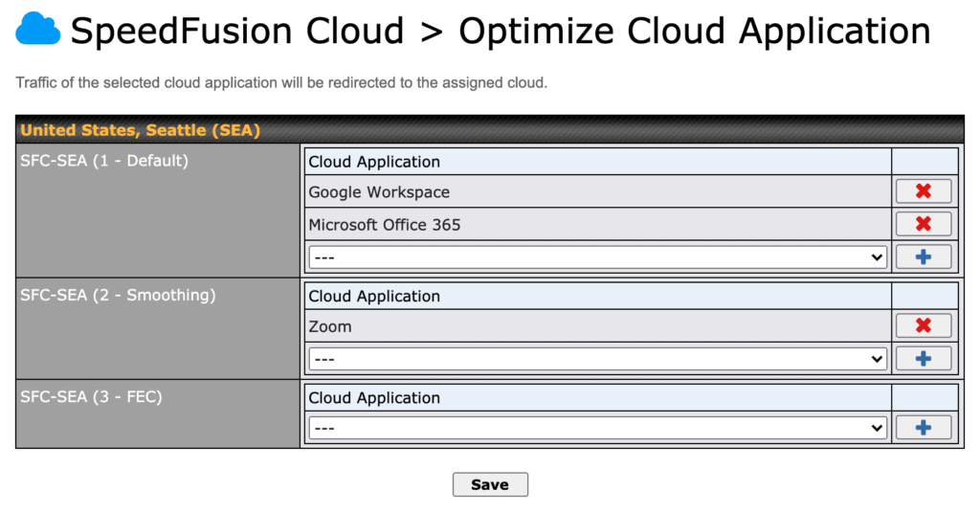Remove Google Workspace with red X icon
Image resolution: width=980 pixels, height=512 pixels.
[x=924, y=191]
